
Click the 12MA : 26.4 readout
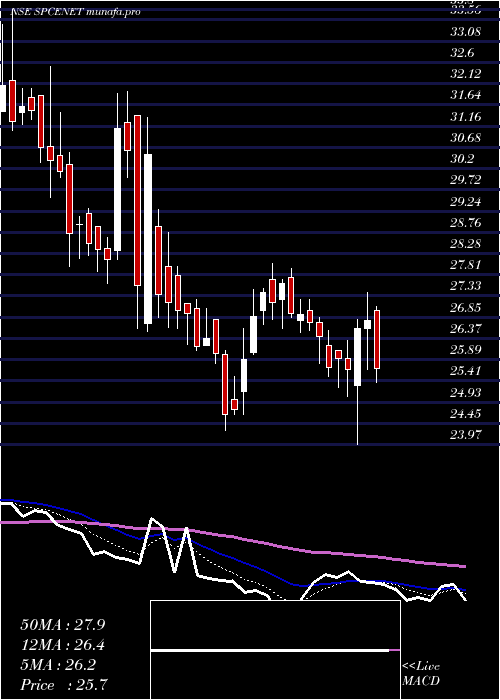[x=62, y=645]
